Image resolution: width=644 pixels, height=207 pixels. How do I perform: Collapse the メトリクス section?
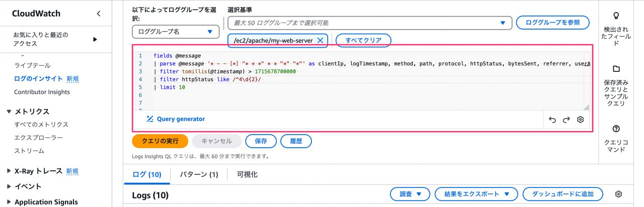point(9,112)
